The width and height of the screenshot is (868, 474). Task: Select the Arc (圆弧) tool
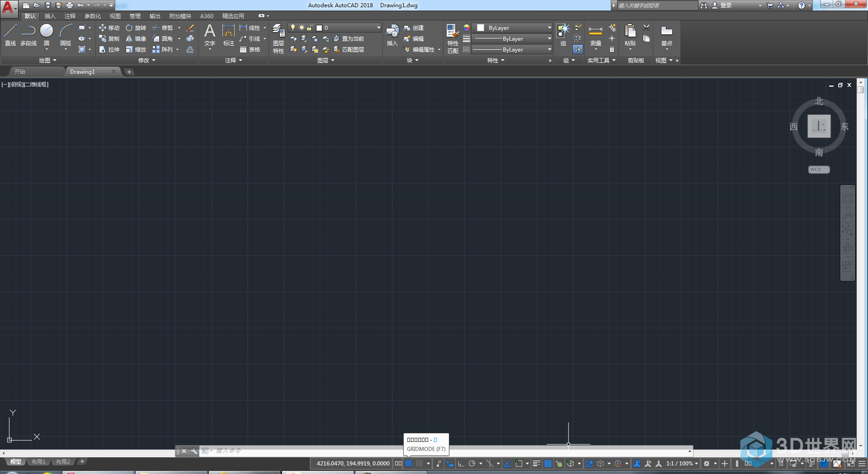[66, 35]
